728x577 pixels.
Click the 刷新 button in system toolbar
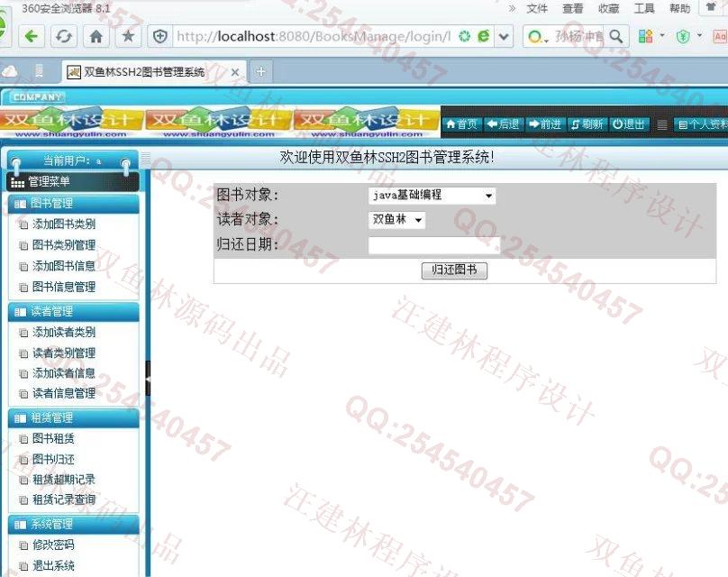click(x=587, y=124)
